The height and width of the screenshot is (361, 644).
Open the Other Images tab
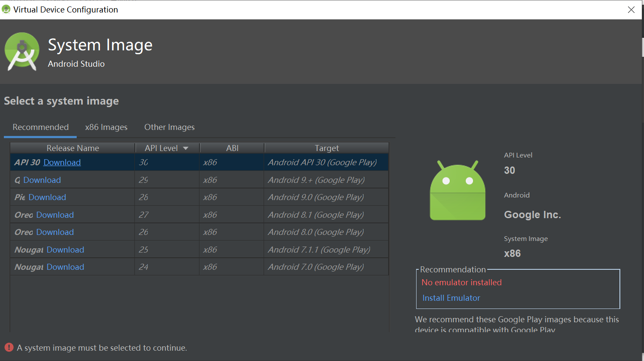coord(169,127)
